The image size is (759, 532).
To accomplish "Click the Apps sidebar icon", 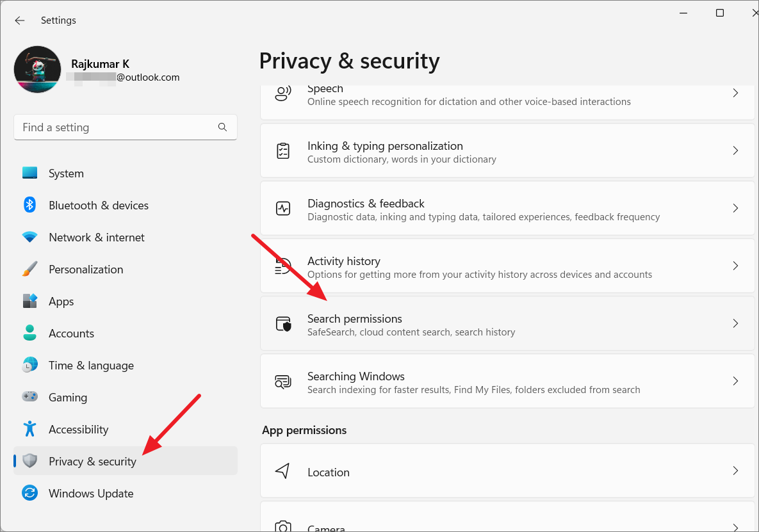I will 30,301.
